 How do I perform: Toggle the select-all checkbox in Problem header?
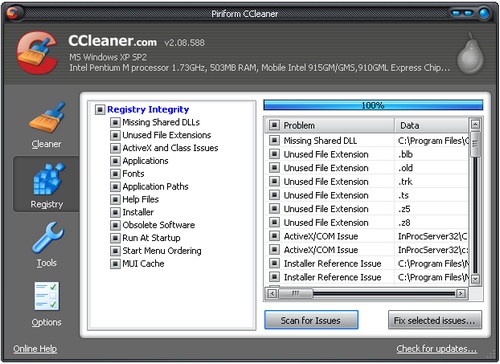pos(274,125)
